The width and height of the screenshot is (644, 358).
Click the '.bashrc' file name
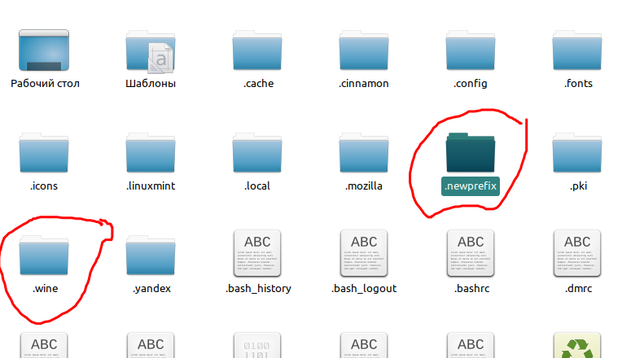pos(472,289)
